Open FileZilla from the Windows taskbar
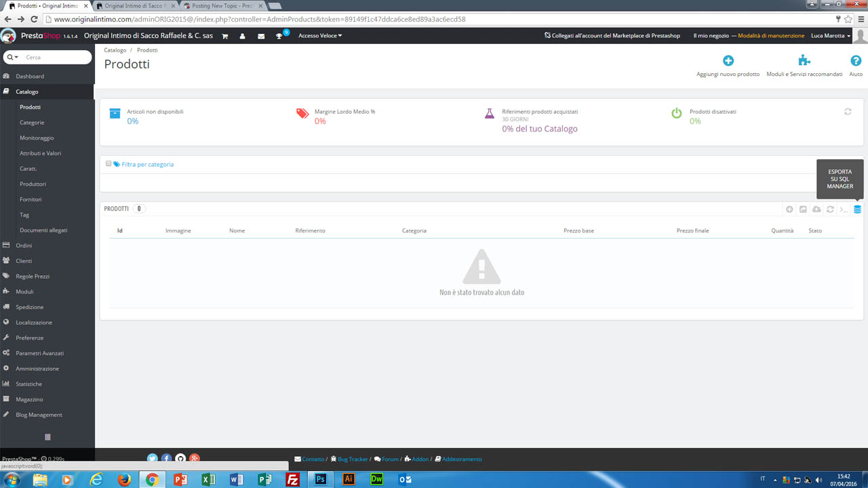 (293, 479)
